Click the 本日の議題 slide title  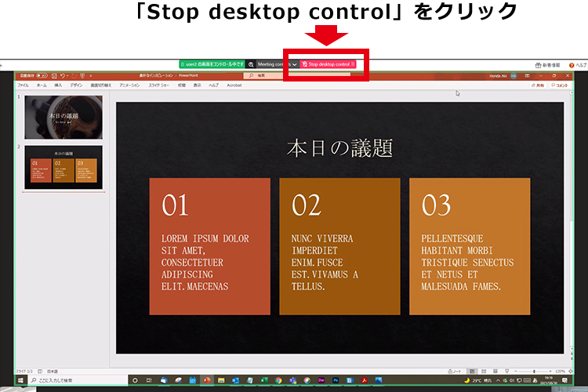coord(339,147)
